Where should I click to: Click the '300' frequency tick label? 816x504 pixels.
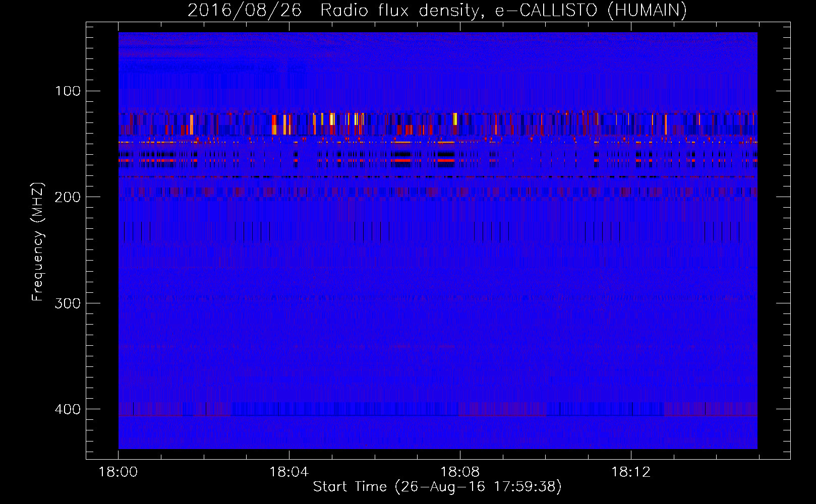[x=68, y=303]
